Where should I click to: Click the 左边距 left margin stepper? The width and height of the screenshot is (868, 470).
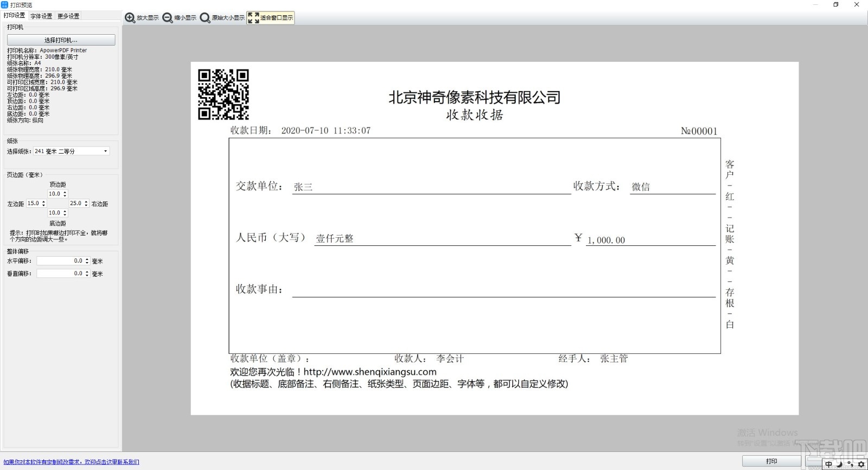coord(36,204)
